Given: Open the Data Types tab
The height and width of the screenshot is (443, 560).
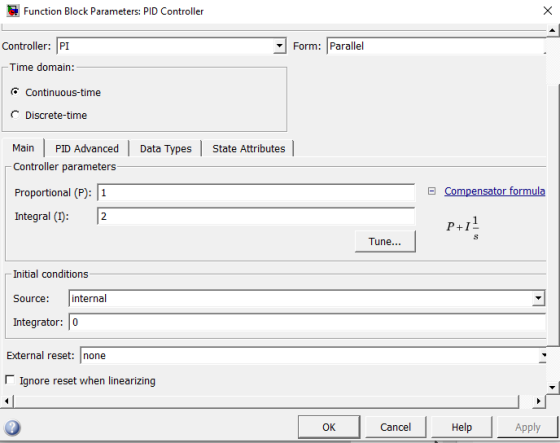Looking at the screenshot, I should [166, 149].
